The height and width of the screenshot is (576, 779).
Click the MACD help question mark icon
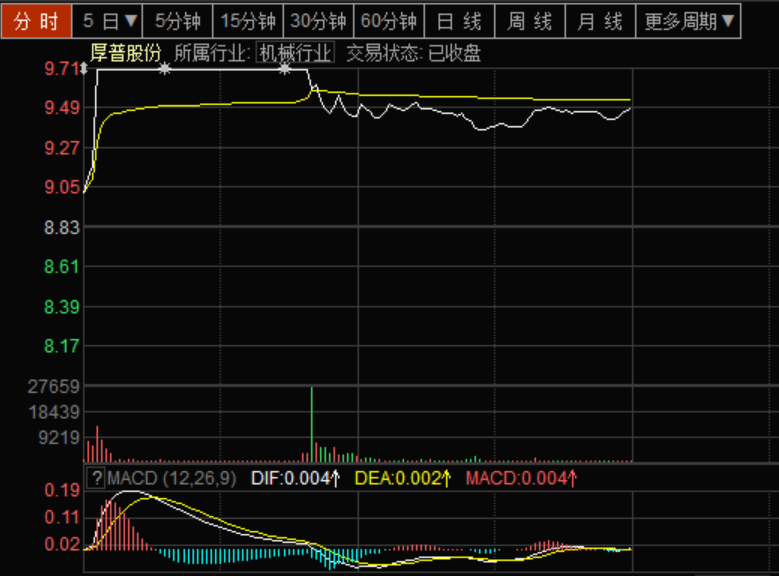pyautogui.click(x=96, y=478)
